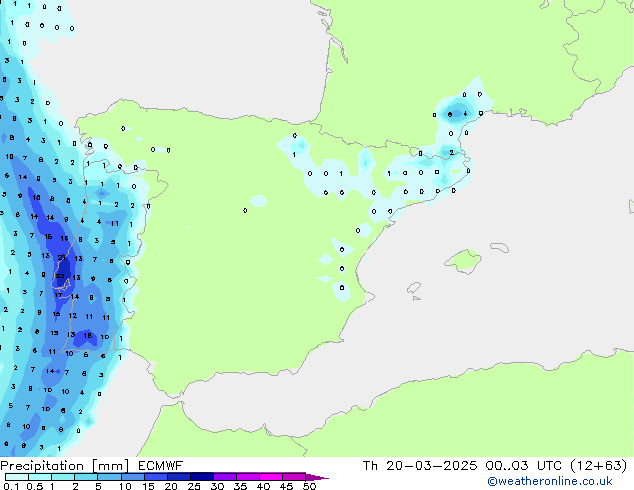Click the "21" precipitation value on map
Image resolution: width=634 pixels, height=490 pixels.
61,257
